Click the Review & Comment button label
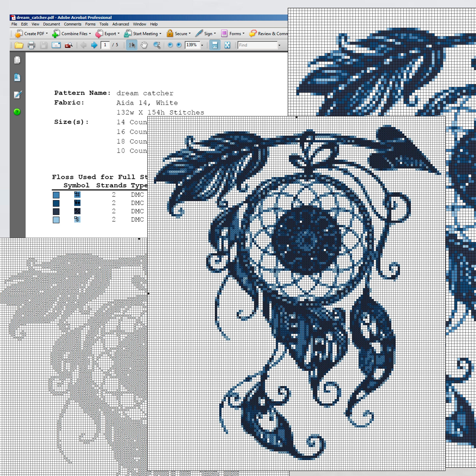 click(273, 34)
